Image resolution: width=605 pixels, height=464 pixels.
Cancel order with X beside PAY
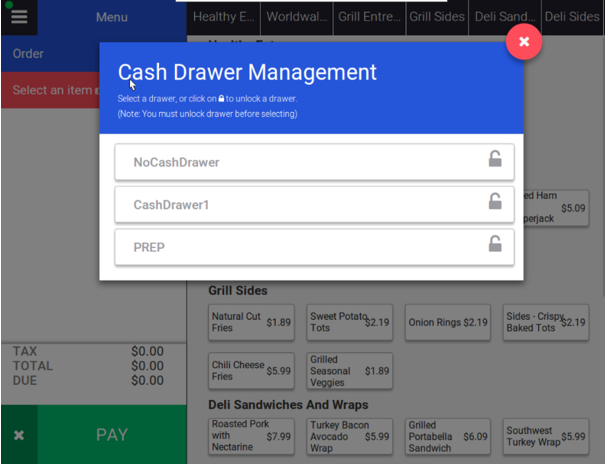coord(19,435)
